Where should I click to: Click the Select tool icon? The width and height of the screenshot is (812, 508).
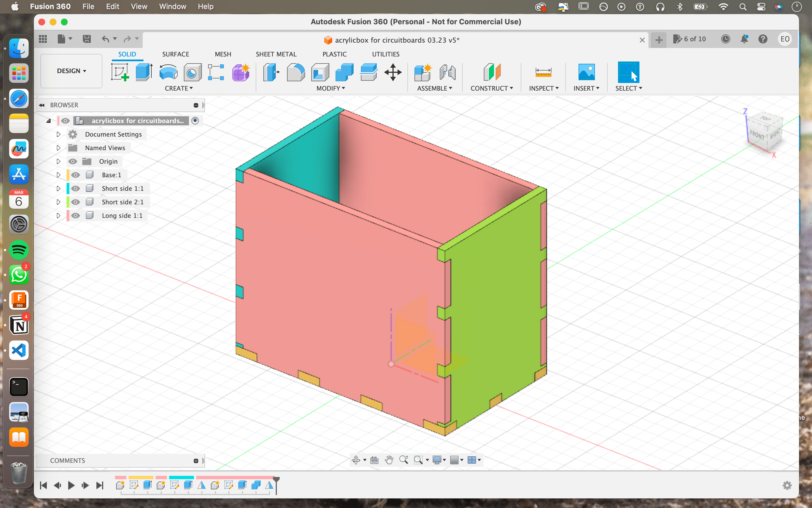(x=628, y=72)
